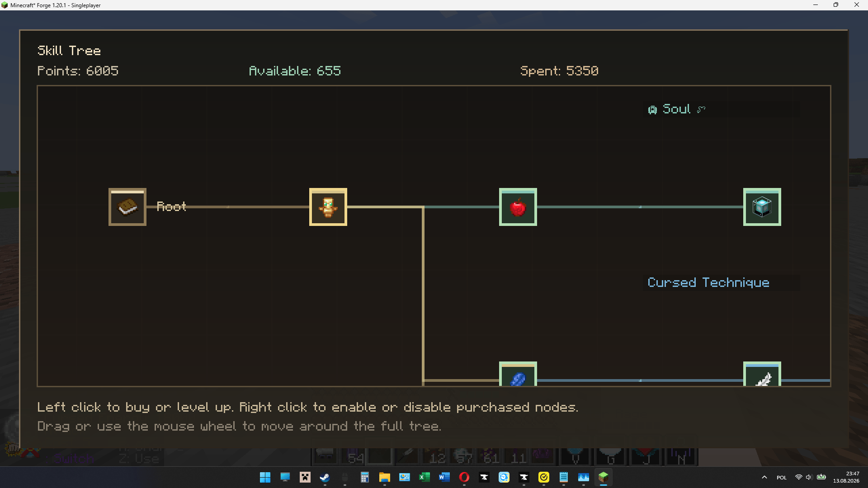Minimize the Minecraft window
Viewport: 868px width, 488px height.
pyautogui.click(x=816, y=5)
